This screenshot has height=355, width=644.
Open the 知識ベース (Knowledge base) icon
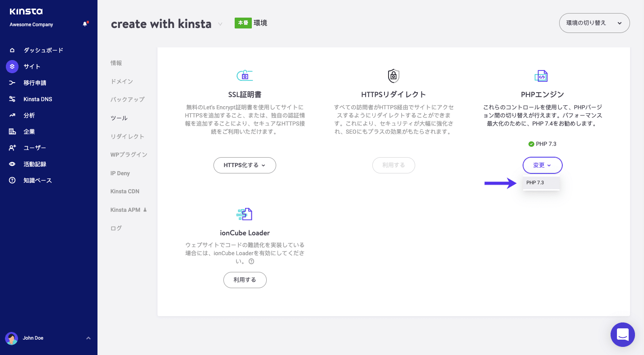coord(12,180)
